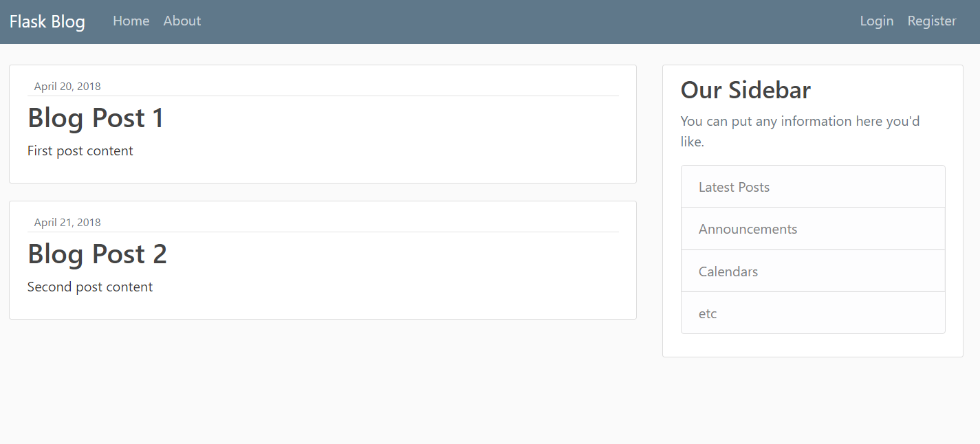Screen dimensions: 980x444
Task: Select Latest Posts in sidebar list
Action: pos(734,187)
